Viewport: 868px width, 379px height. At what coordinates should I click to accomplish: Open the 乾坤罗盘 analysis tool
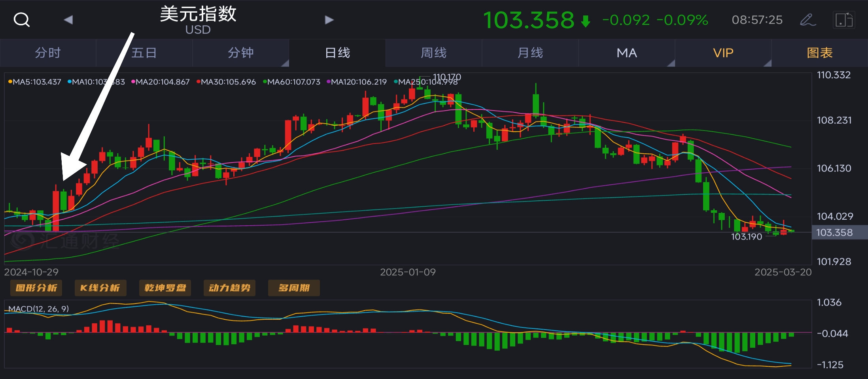[165, 288]
